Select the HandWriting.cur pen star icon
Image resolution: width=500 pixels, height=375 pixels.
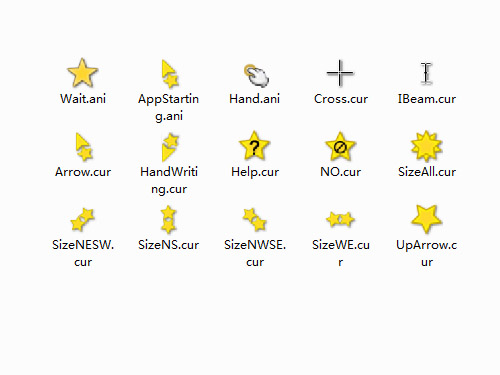pyautogui.click(x=170, y=147)
